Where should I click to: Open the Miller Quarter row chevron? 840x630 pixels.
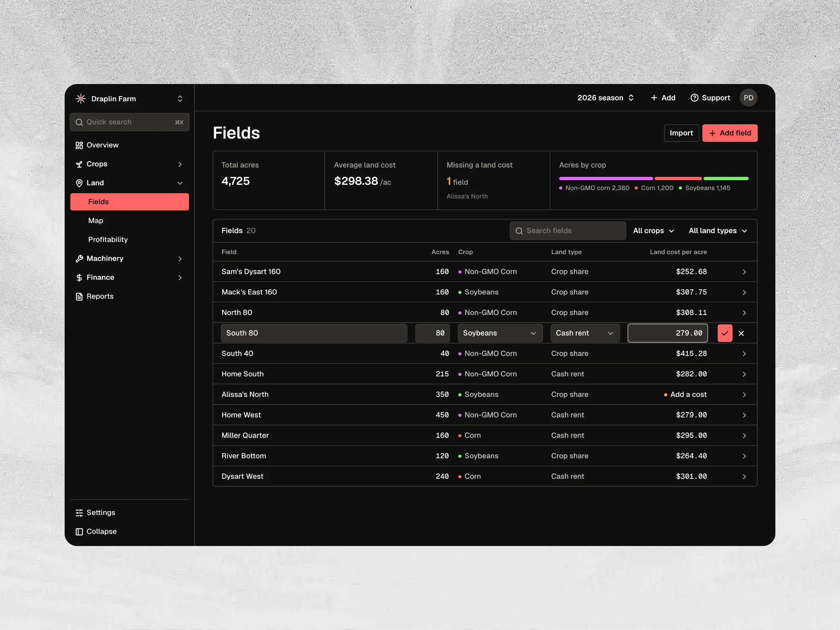point(744,436)
